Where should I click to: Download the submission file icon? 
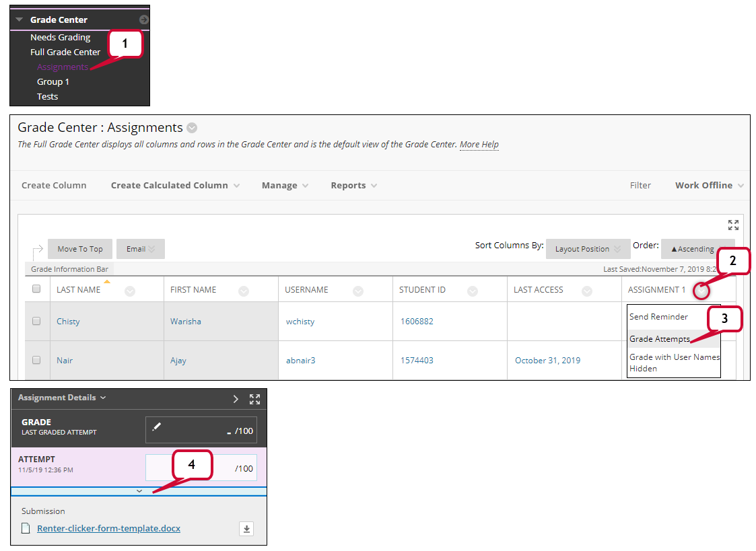tap(246, 529)
